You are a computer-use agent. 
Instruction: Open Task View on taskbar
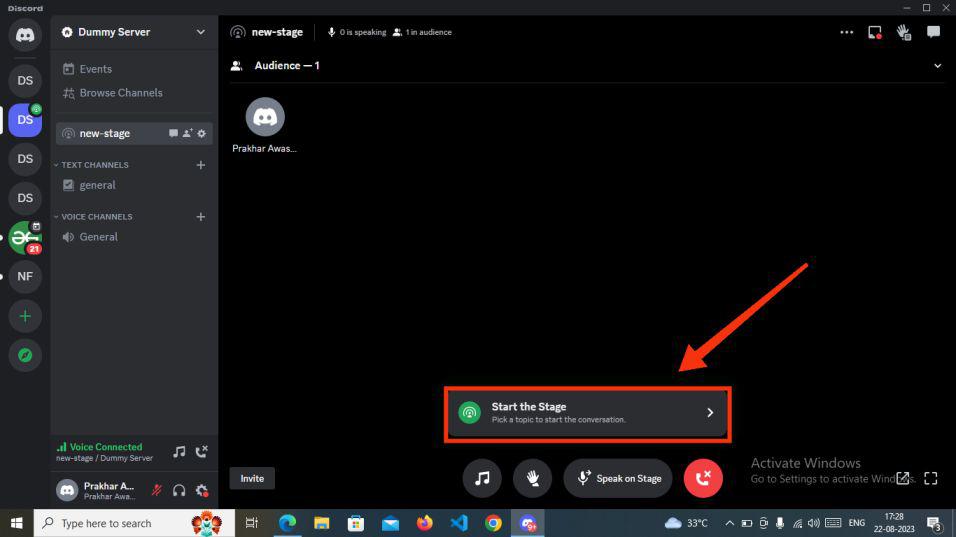[252, 523]
